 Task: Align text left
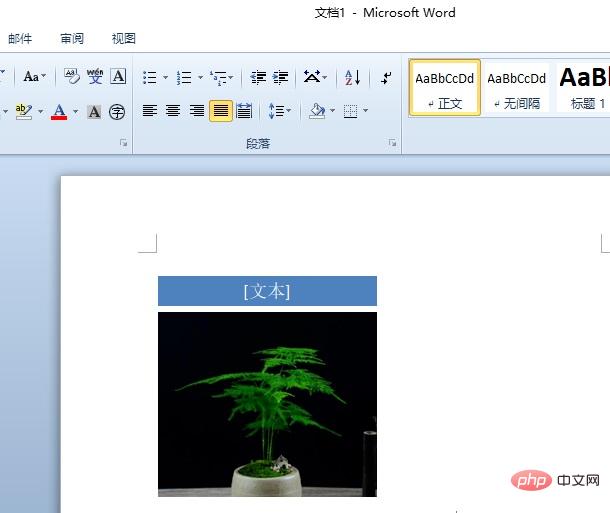tap(149, 111)
